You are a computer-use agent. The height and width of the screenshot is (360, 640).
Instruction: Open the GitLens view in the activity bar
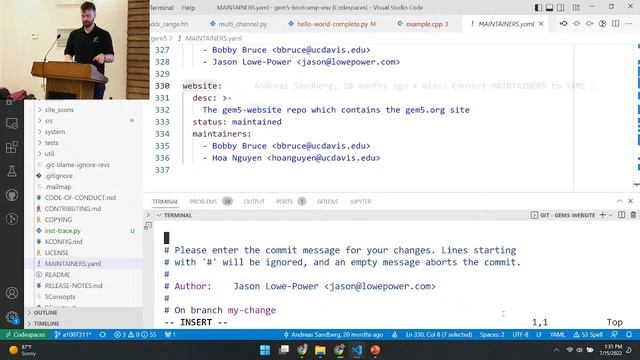12,219
